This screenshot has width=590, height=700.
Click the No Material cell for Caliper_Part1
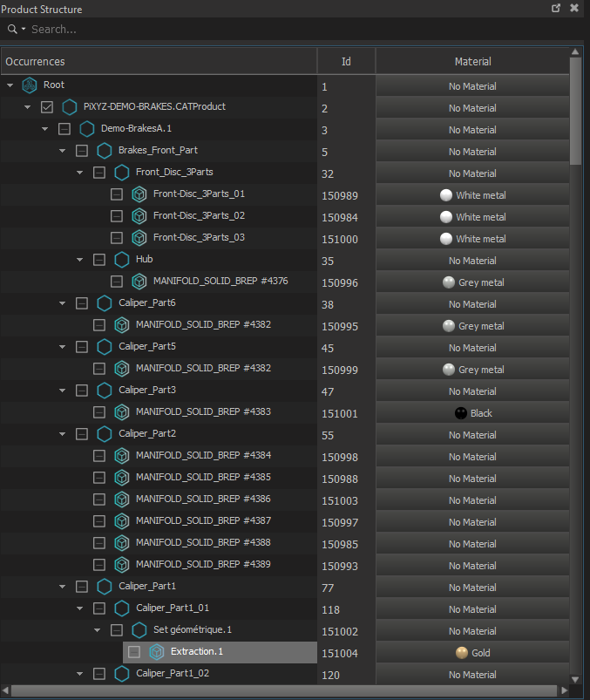(472, 588)
